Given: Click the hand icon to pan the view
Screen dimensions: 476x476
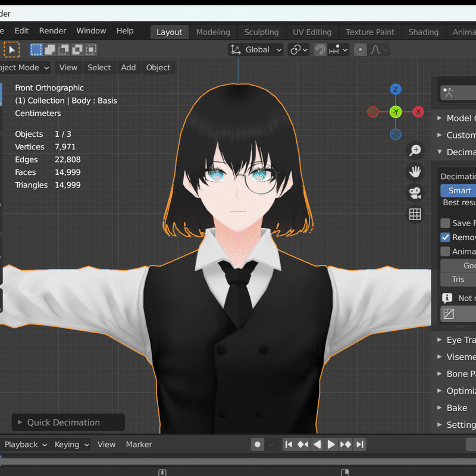Looking at the screenshot, I should 415,172.
